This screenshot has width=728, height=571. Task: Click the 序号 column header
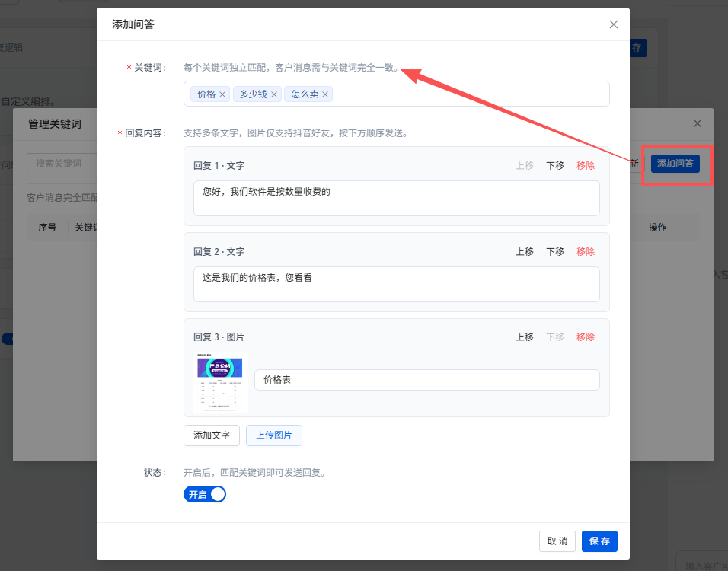pos(47,228)
